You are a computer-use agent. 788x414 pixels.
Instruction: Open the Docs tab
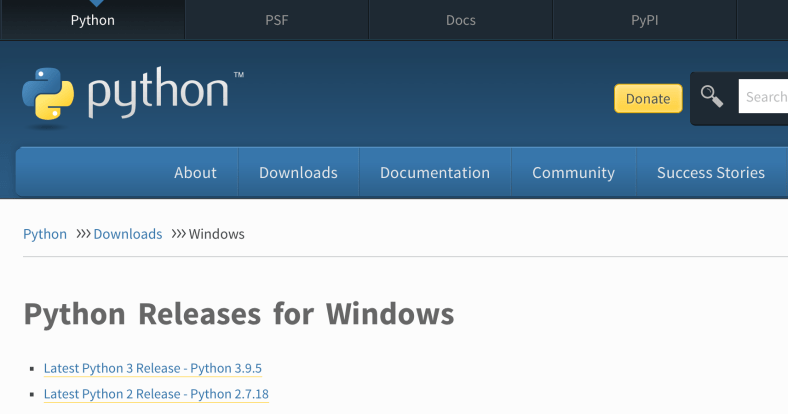461,20
